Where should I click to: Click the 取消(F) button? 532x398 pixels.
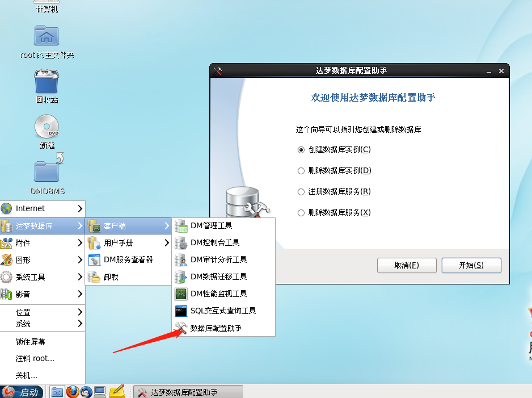(x=407, y=265)
